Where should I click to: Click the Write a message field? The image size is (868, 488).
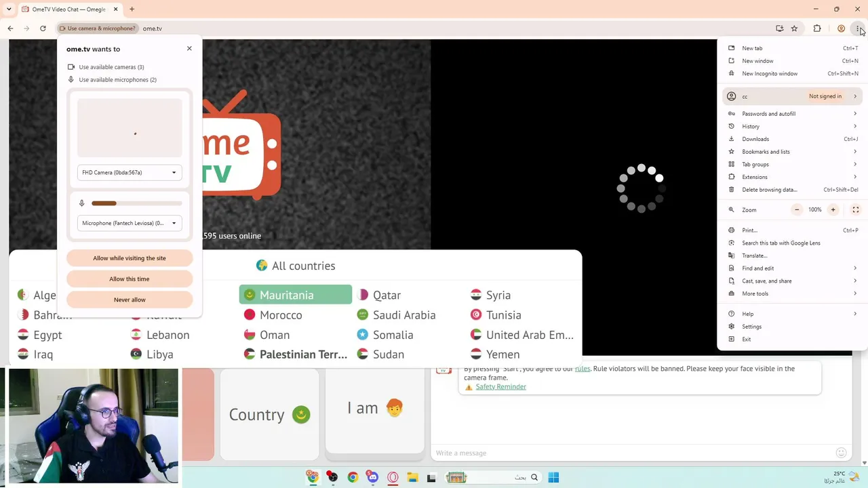631,453
